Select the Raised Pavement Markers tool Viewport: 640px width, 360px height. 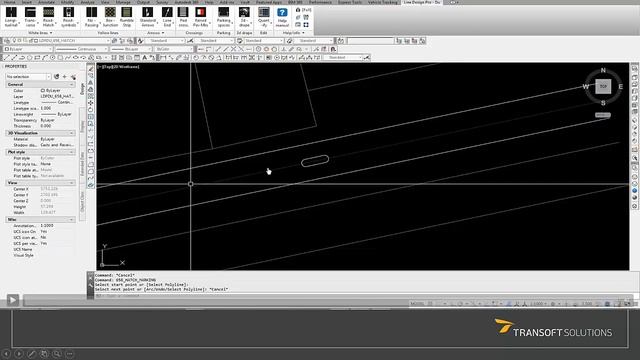(x=200, y=17)
